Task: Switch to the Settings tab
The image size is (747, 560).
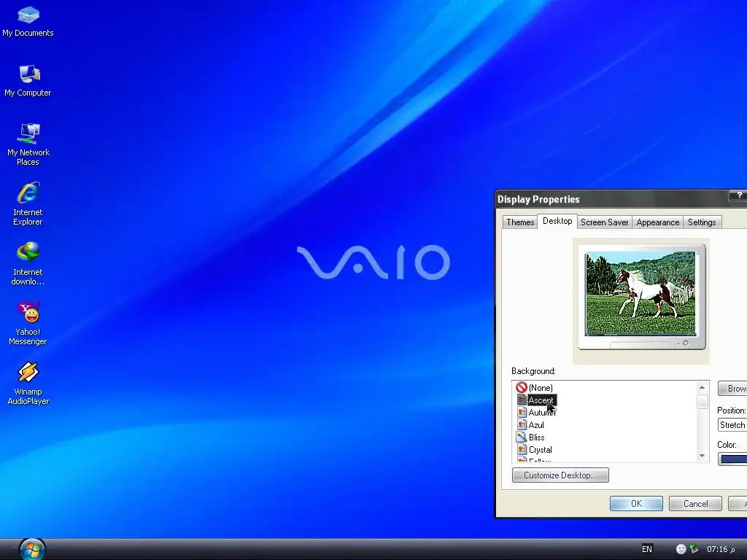Action: (702, 222)
